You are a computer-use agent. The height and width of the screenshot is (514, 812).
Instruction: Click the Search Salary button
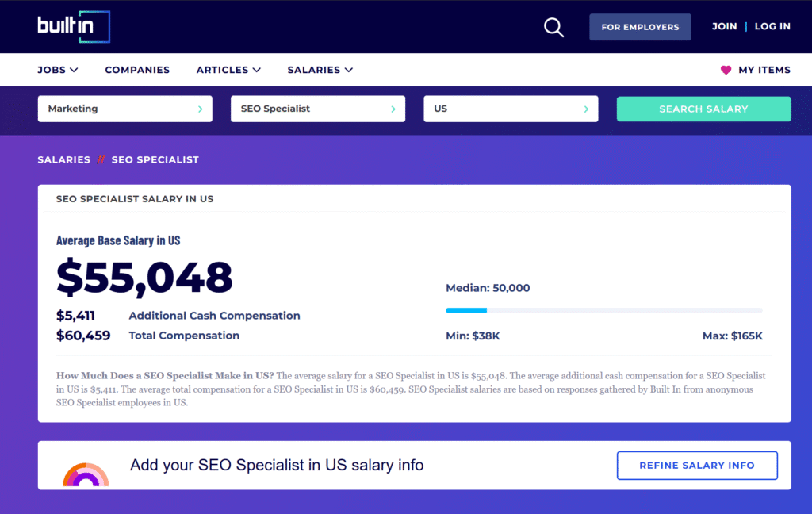coord(704,109)
